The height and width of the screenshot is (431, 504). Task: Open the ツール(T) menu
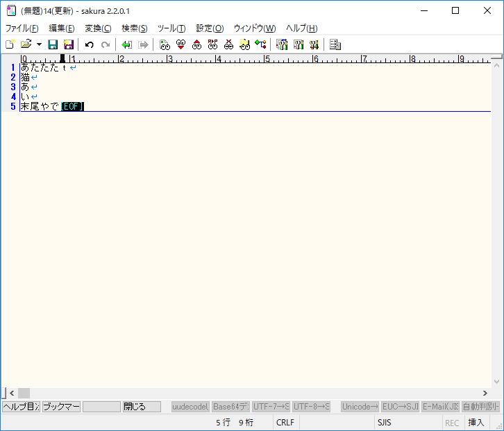point(171,28)
